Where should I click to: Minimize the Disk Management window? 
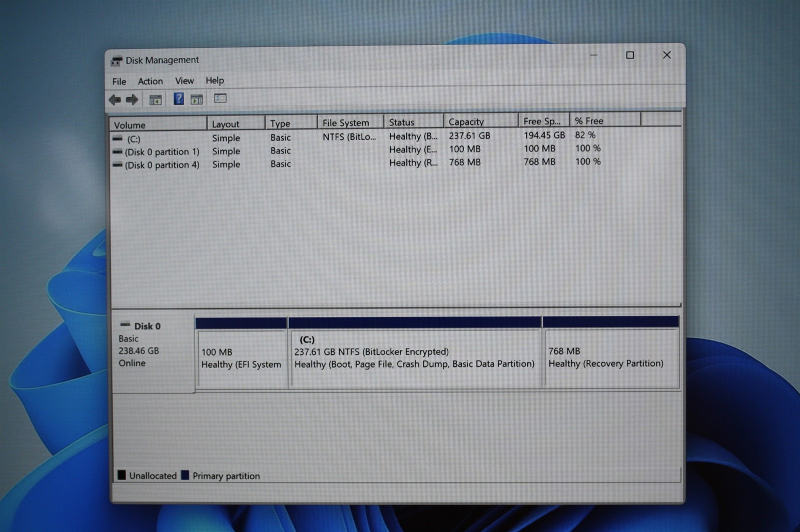(594, 55)
